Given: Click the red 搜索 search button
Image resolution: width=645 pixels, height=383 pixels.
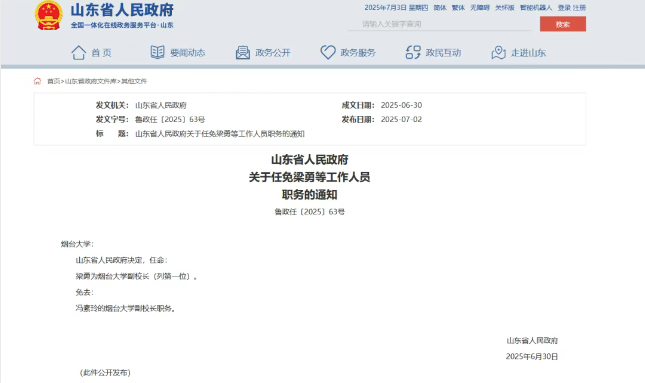Looking at the screenshot, I should point(563,24).
